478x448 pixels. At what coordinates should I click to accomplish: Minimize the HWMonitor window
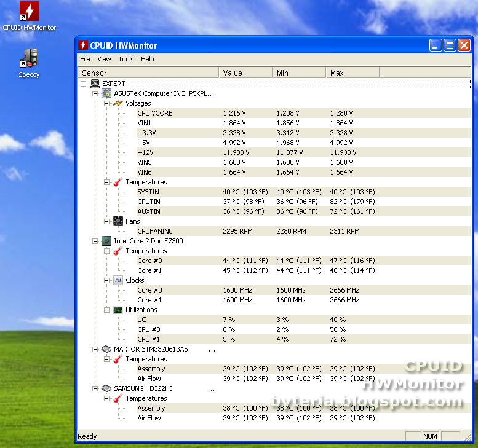coord(436,45)
